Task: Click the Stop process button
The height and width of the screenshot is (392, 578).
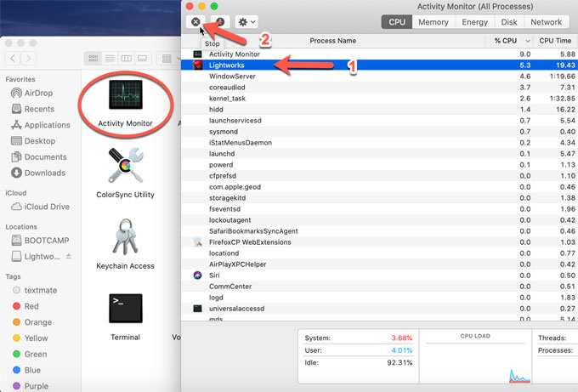Action: [x=196, y=22]
